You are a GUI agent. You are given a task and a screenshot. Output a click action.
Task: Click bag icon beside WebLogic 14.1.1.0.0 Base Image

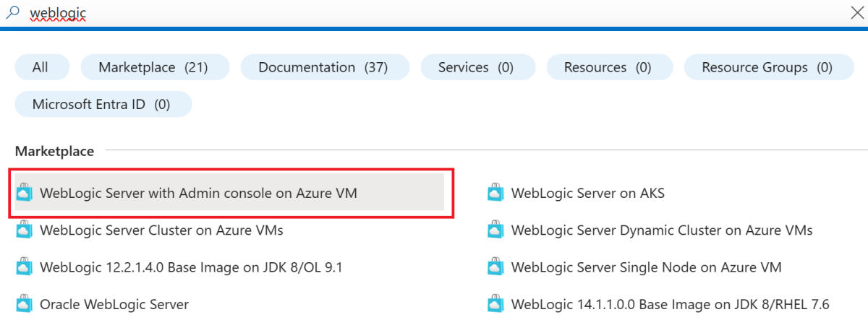(x=495, y=304)
